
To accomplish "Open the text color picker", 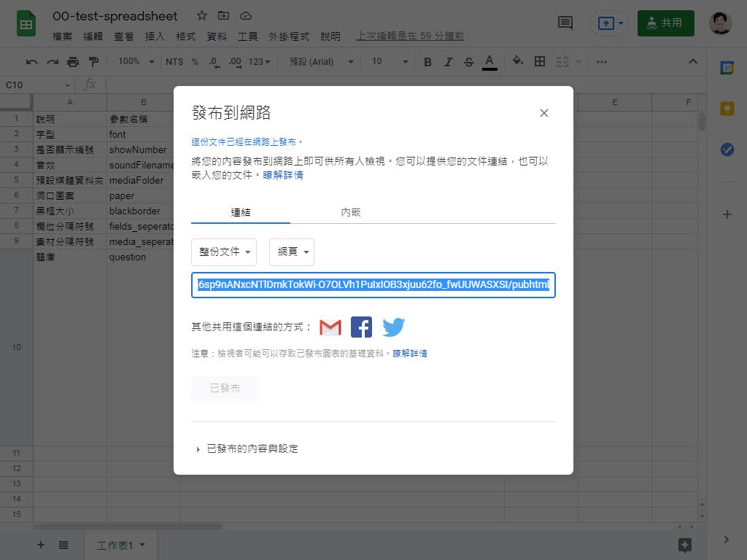I will [489, 62].
